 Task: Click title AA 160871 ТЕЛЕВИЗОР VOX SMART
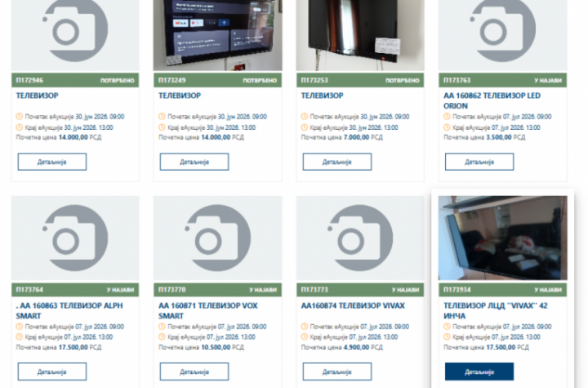click(x=207, y=310)
